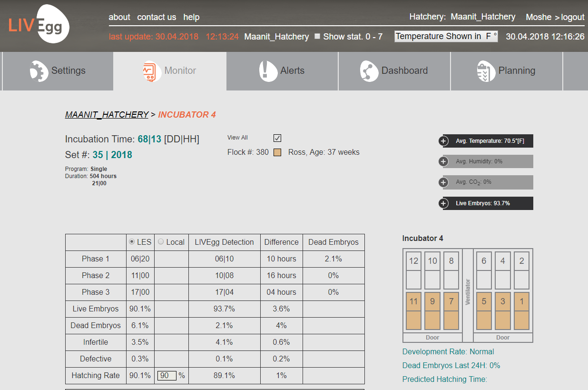This screenshot has height=390, width=588.
Task: Click the Ventilator column in incubator diagram
Action: click(x=468, y=295)
